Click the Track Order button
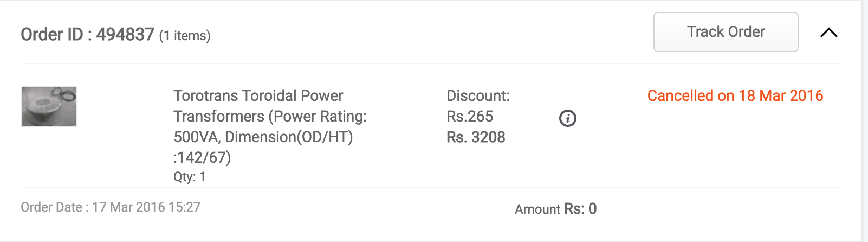The image size is (868, 242). pos(726,32)
